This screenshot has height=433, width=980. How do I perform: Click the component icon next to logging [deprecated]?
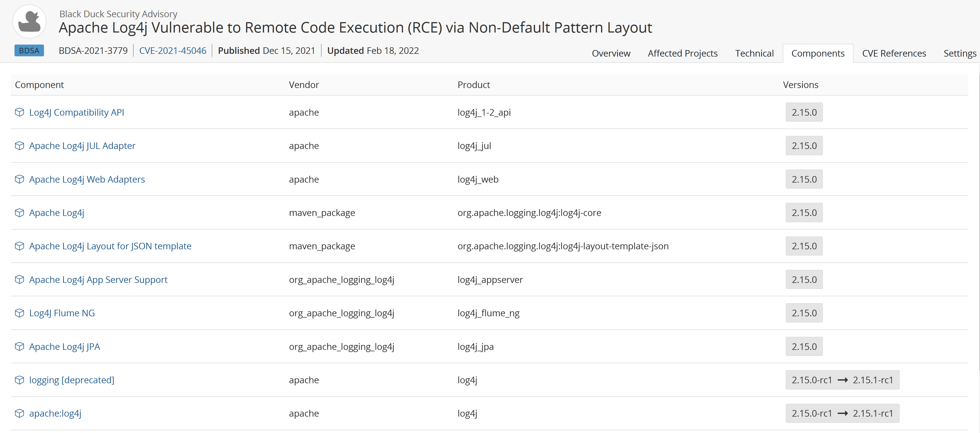tap(19, 380)
